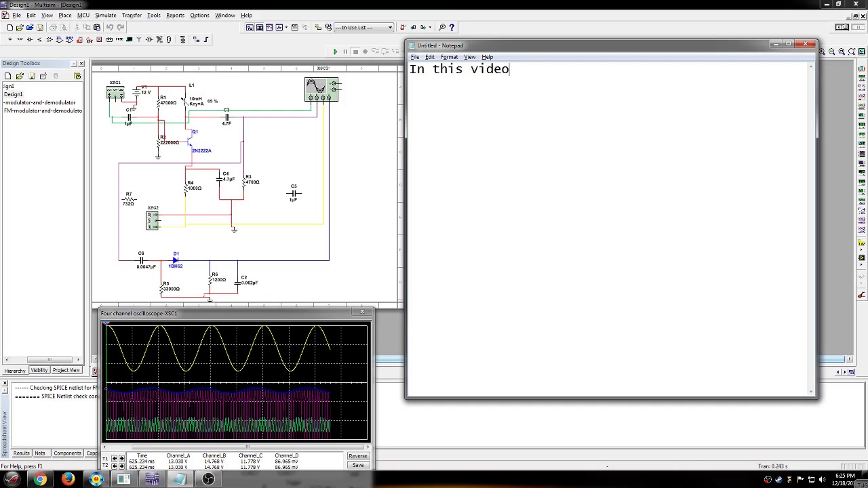Open file icon in Design Toolbox
The image size is (868, 488).
20,76
